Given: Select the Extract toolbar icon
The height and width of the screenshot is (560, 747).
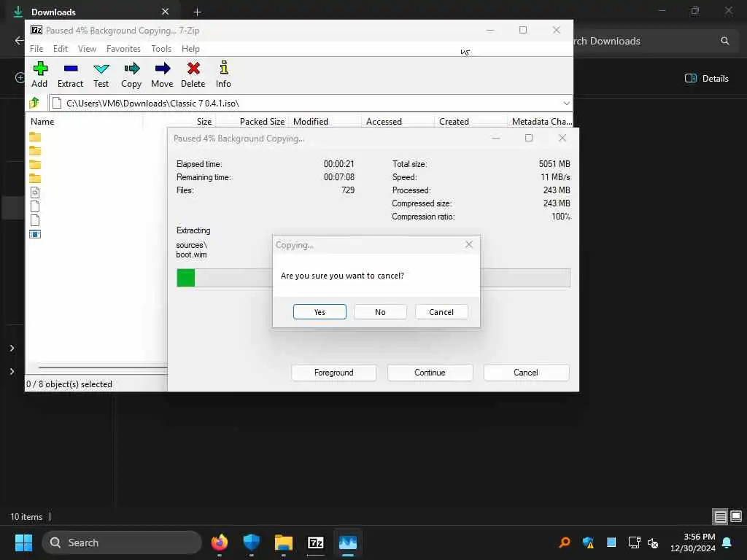Looking at the screenshot, I should pos(71,69).
